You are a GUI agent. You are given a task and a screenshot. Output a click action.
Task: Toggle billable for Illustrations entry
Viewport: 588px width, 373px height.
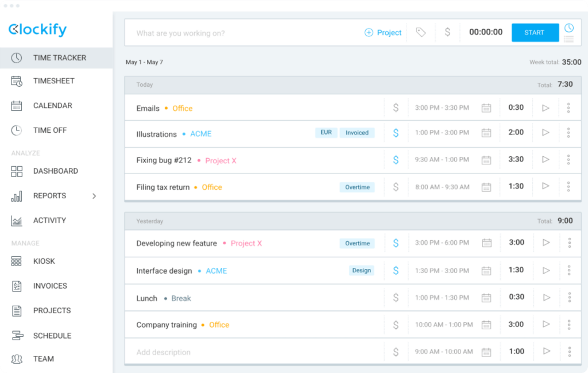(x=396, y=133)
